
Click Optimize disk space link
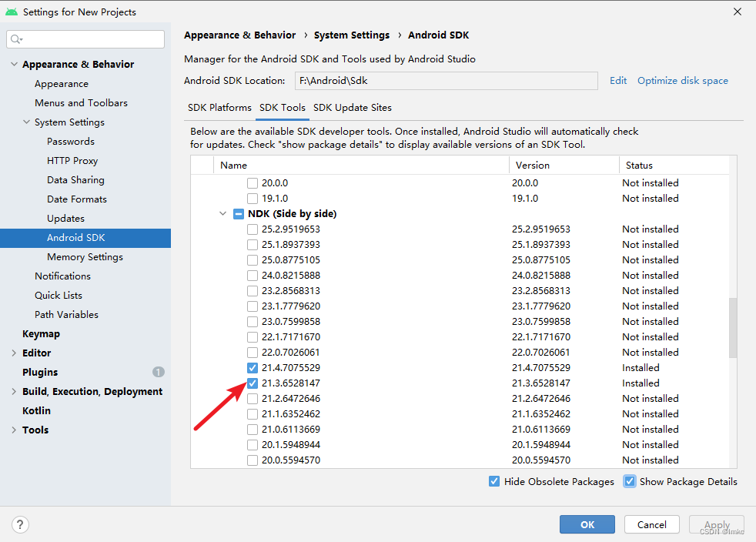point(683,81)
